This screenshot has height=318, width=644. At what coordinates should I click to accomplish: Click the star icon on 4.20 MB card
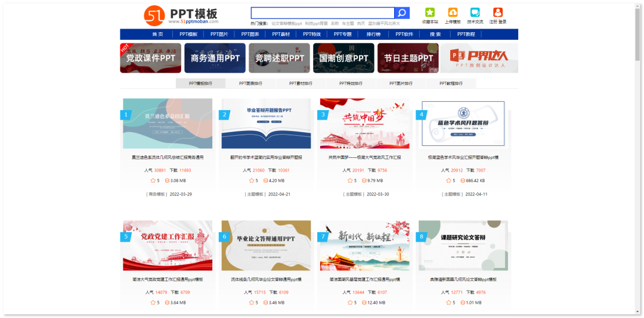[x=252, y=180]
